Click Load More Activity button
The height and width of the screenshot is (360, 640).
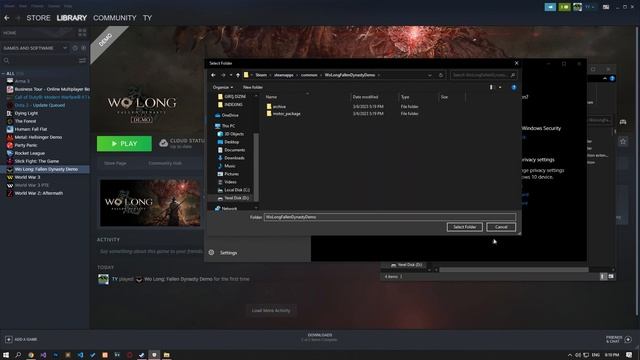271,311
